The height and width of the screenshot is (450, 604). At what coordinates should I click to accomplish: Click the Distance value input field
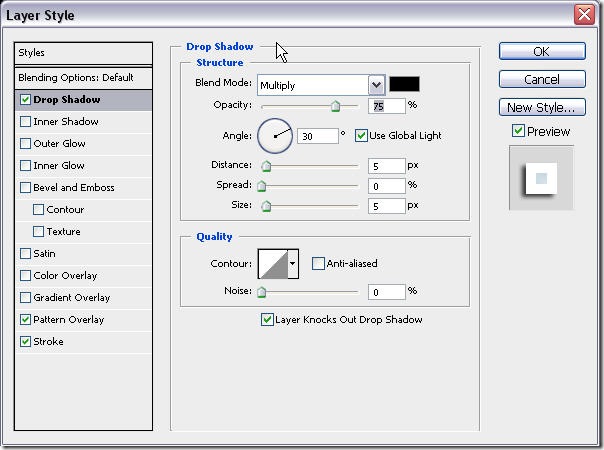pos(386,166)
